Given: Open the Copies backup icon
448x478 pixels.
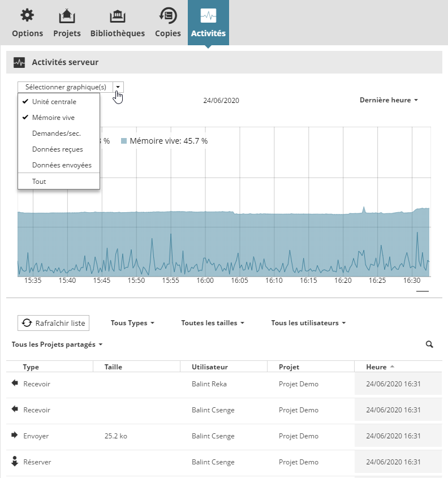Looking at the screenshot, I should click(x=168, y=15).
